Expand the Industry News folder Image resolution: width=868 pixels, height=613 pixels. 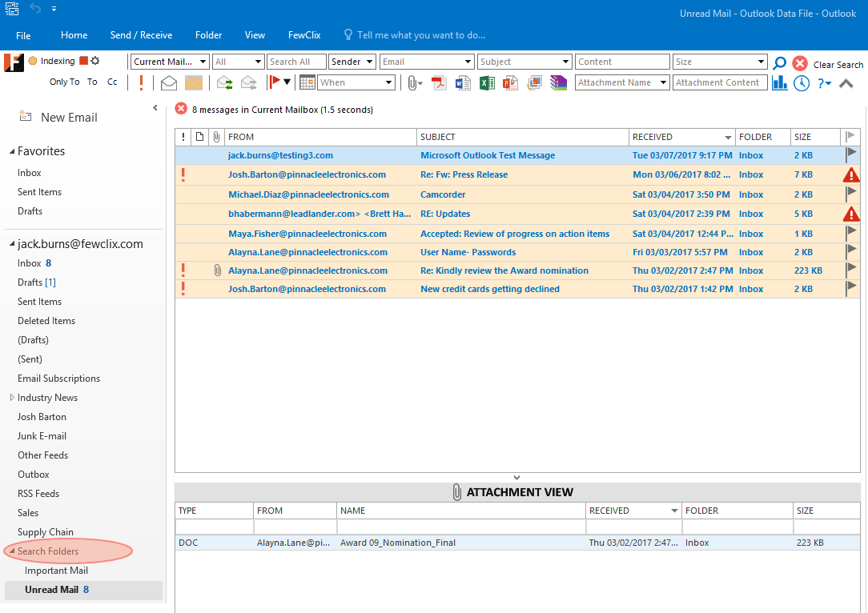click(x=12, y=397)
